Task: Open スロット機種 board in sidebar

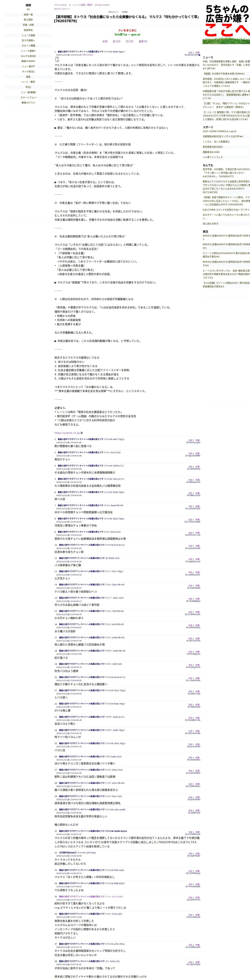Action: point(28,46)
